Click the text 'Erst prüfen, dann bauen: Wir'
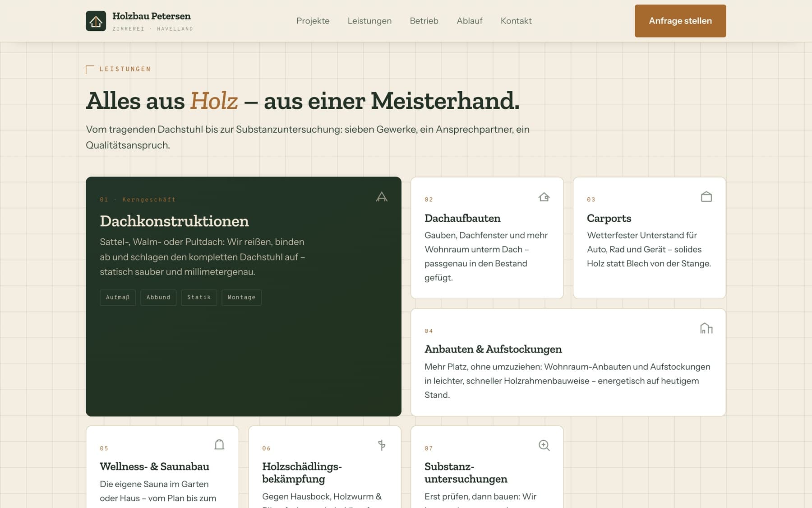Image resolution: width=812 pixels, height=508 pixels. [480, 497]
